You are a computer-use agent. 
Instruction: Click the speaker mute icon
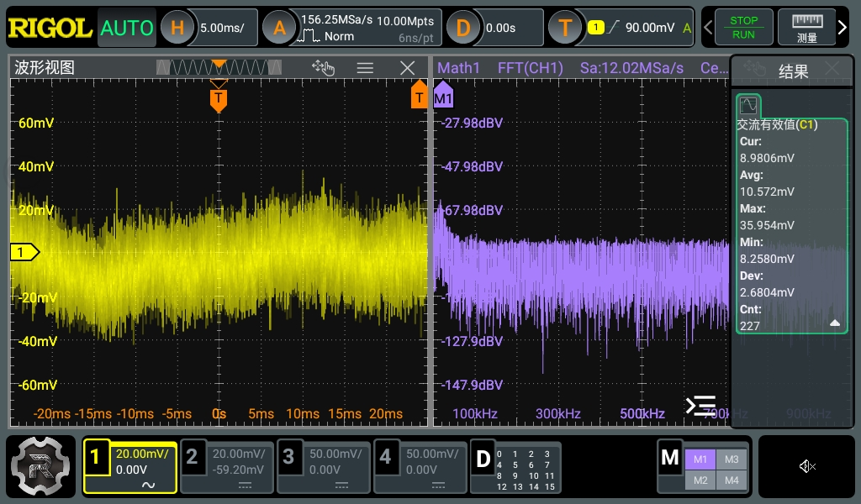coord(807,466)
